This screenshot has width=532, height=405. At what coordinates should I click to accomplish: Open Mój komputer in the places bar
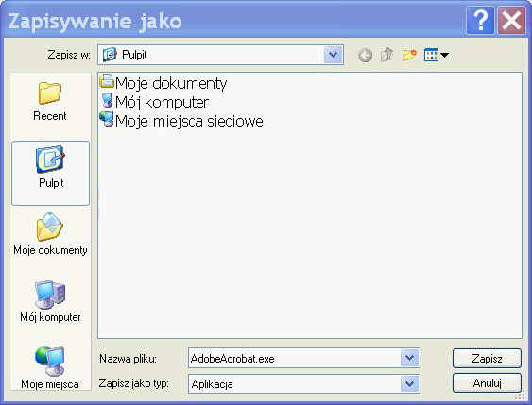tap(50, 301)
